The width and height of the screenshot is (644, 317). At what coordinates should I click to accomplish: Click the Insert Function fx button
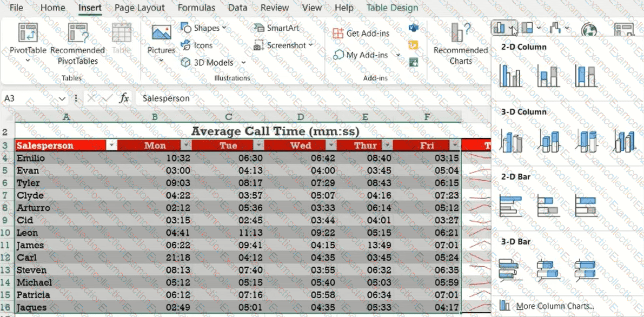point(124,98)
